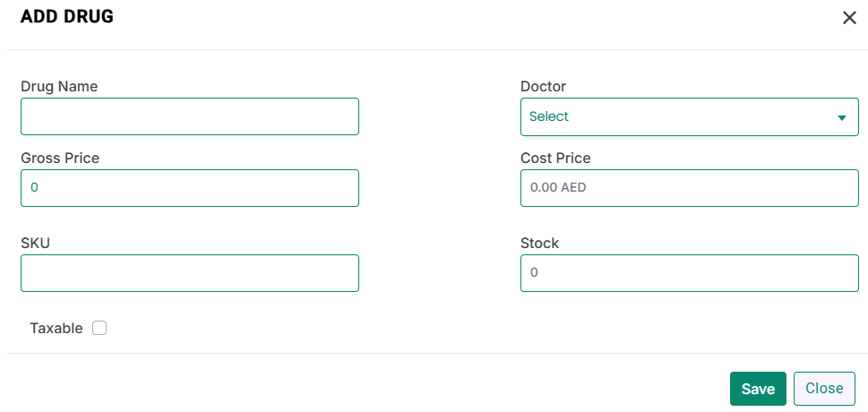This screenshot has width=868, height=412.
Task: Click the Stock label text
Action: point(539,243)
